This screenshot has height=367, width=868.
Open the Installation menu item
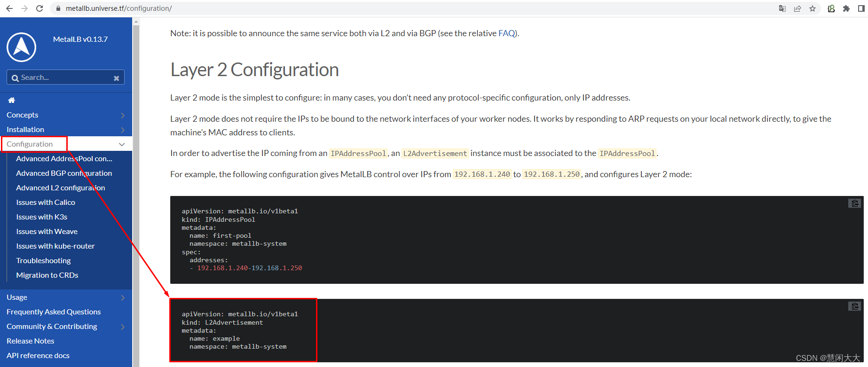click(x=25, y=130)
